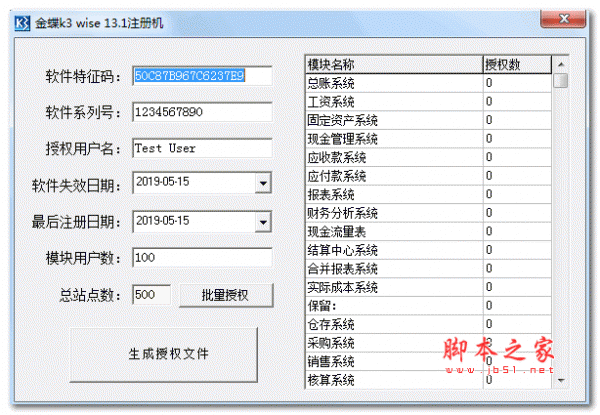The width and height of the screenshot is (600, 415).
Task: Click the 授权数 cell for 仓存系统
Action: pyautogui.click(x=517, y=324)
